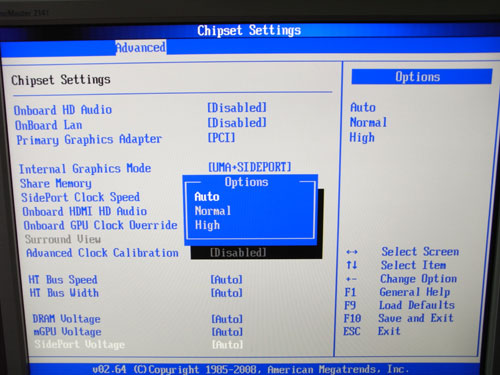Screen dimensions: 500x375
Task: Change SidePort Voltage [Auto] value
Action: click(x=228, y=345)
